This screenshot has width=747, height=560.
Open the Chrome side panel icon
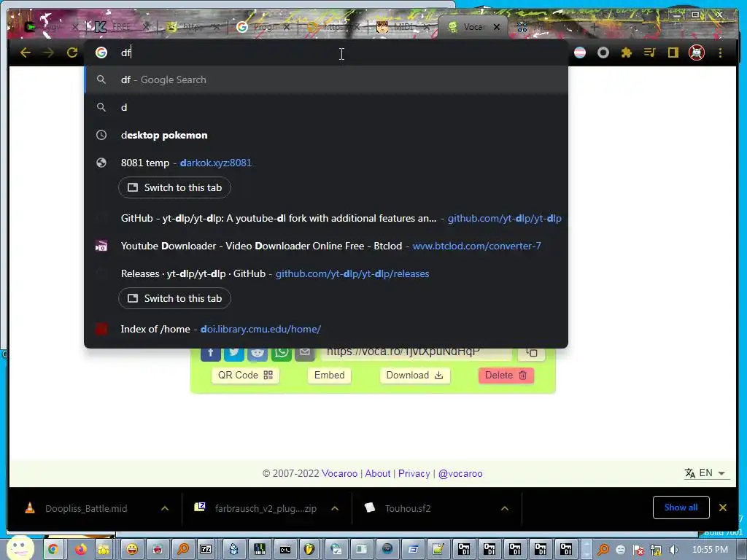point(673,52)
